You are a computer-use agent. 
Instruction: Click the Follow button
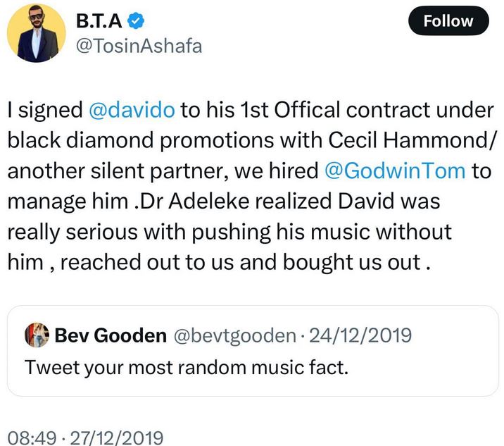coord(448,21)
